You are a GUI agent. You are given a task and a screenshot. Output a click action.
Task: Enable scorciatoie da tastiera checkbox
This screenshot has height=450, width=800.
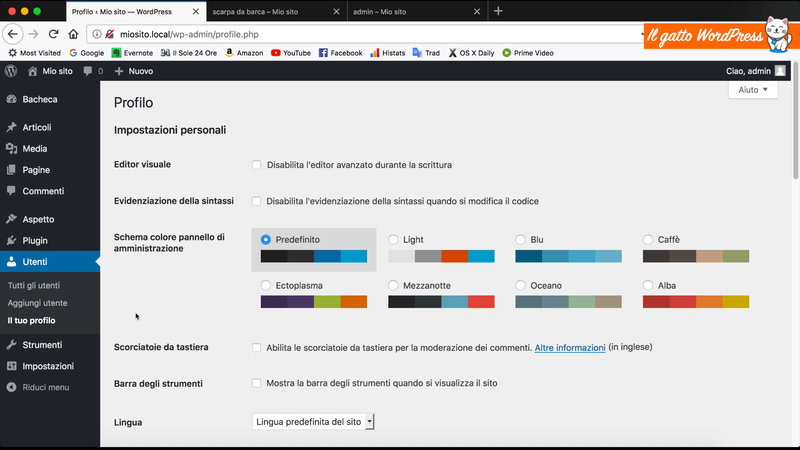[x=257, y=347]
